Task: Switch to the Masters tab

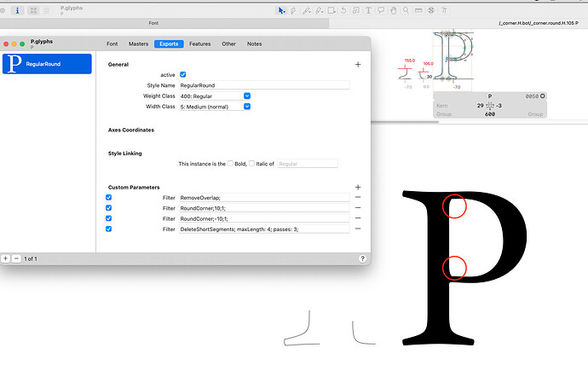Action: click(x=139, y=43)
